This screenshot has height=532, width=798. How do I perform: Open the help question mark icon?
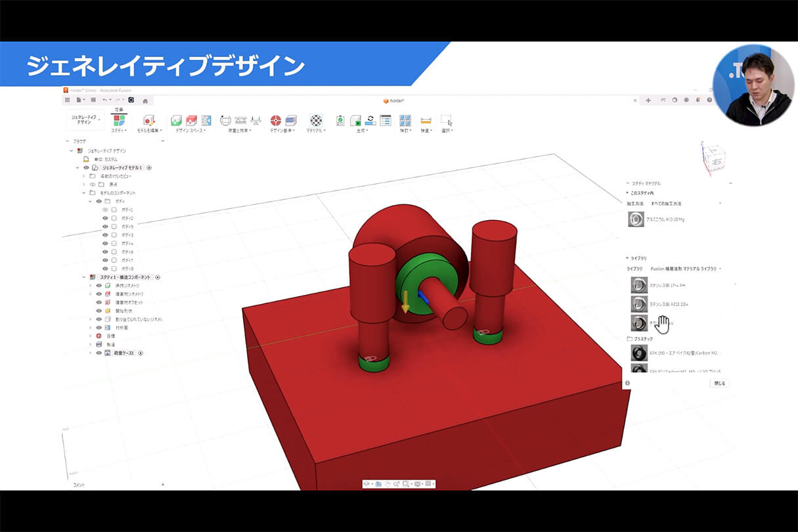[x=709, y=100]
